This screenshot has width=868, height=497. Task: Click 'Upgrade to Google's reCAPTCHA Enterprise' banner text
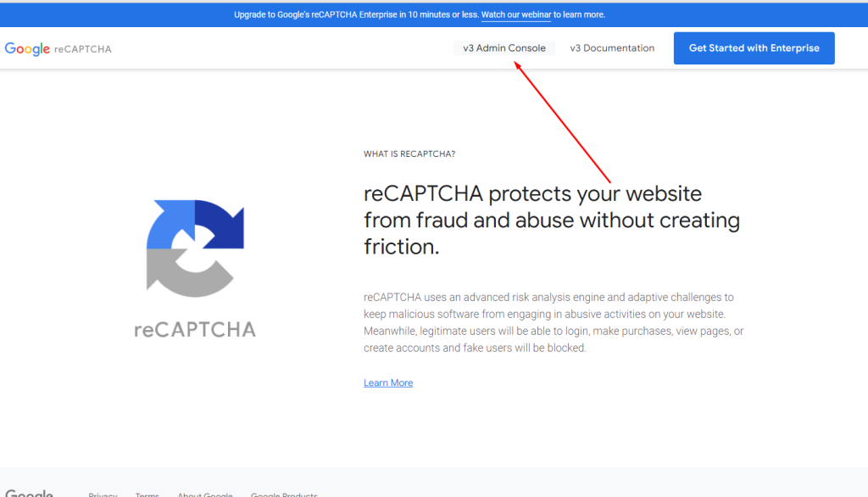420,15
